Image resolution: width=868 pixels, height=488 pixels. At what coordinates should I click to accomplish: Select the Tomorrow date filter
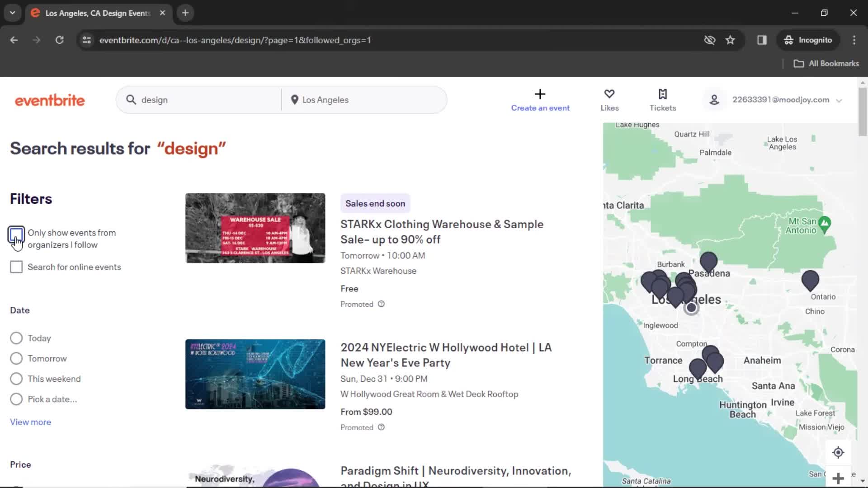(x=16, y=358)
